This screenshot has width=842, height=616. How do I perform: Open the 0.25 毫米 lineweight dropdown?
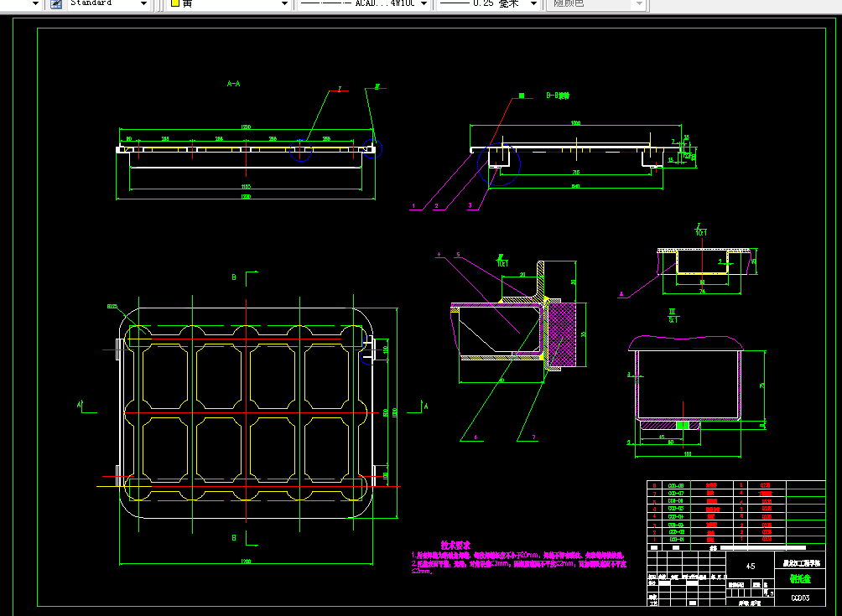coord(533,3)
